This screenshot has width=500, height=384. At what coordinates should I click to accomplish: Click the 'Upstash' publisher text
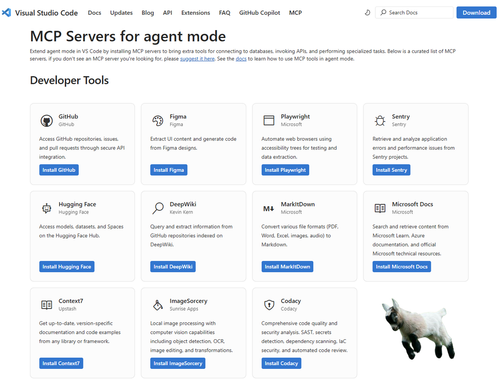point(67,309)
